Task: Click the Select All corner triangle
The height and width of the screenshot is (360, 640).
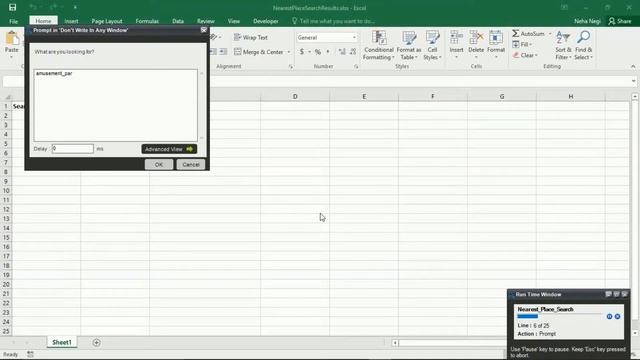Action: click(x=7, y=97)
